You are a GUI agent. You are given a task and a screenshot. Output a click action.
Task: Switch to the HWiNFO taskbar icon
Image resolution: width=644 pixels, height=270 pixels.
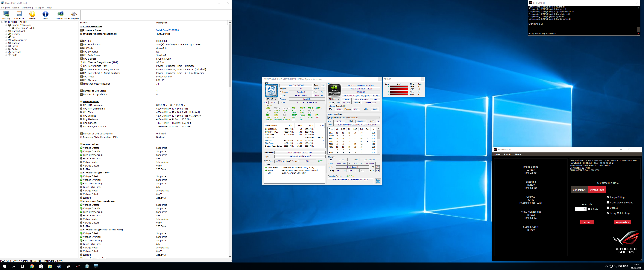pyautogui.click(x=96, y=266)
